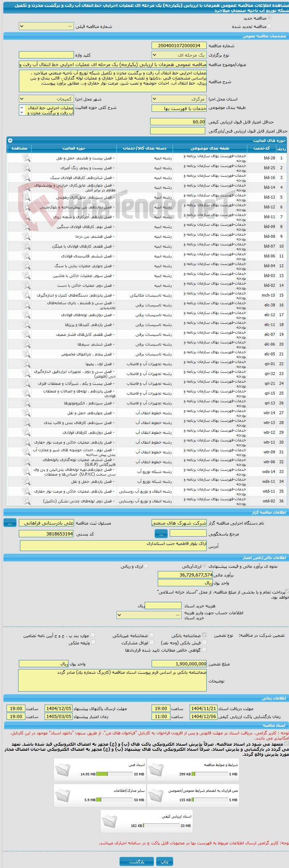Toggle the فیش بانکی (وجه نقد) checkbox
Screen dimensions: 289x868
click(204, 642)
